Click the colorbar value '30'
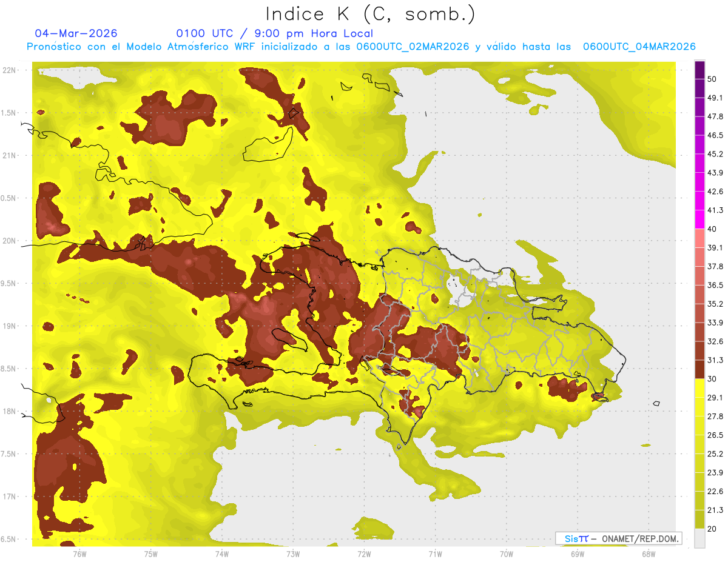 [x=712, y=379]
